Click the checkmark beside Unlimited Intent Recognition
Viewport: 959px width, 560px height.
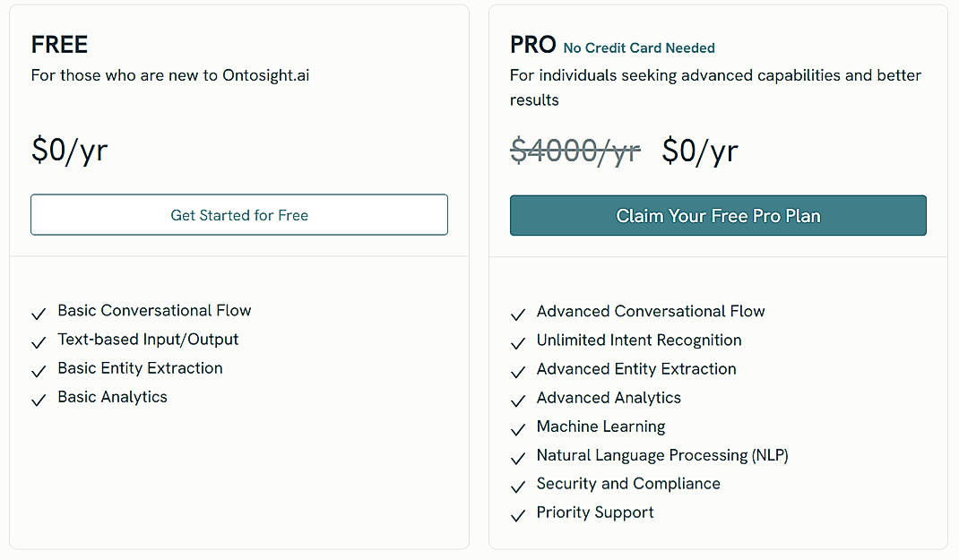518,342
